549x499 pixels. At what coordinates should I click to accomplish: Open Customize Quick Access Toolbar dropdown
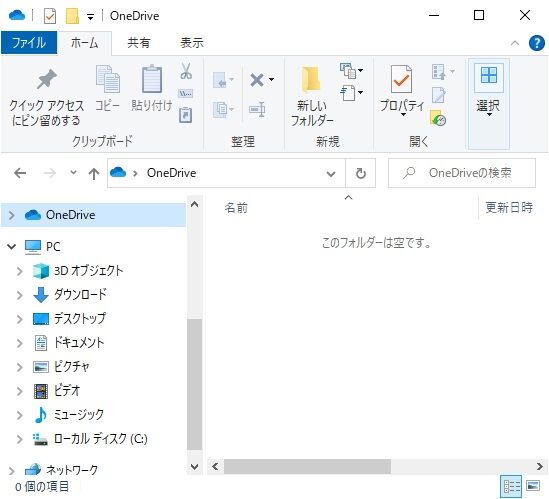coord(90,17)
